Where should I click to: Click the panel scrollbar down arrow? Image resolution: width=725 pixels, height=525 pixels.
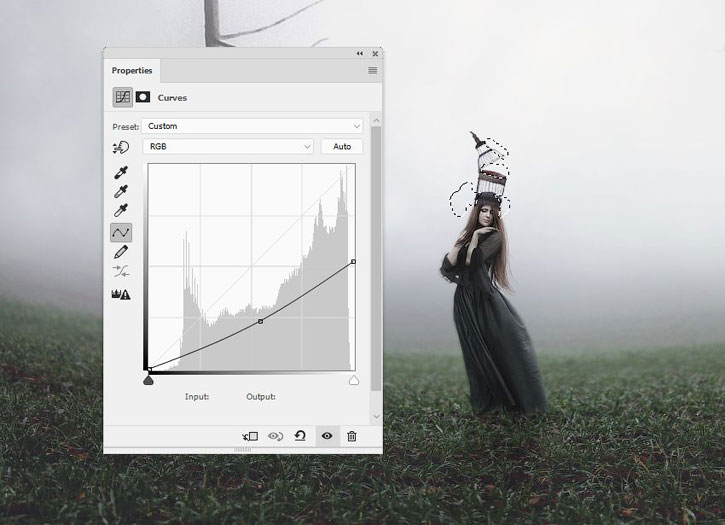pos(376,416)
